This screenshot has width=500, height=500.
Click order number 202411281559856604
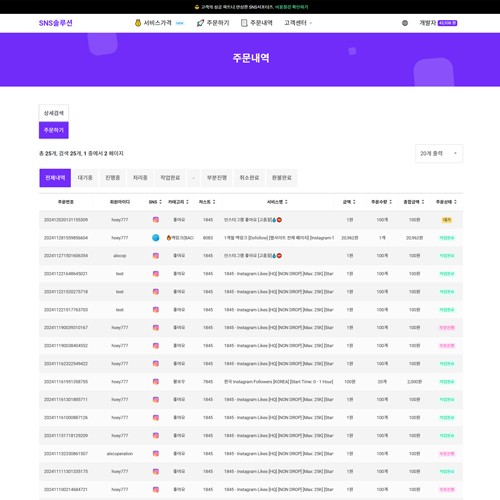66,238
